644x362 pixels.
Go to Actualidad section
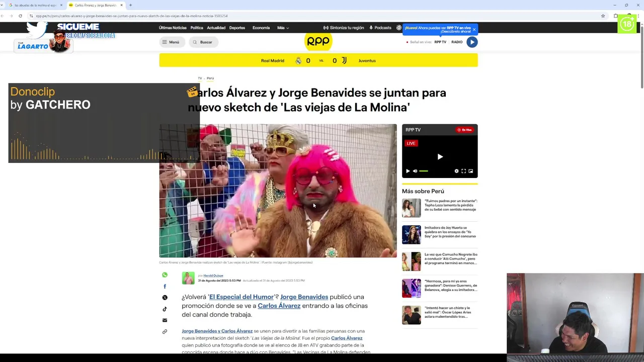pyautogui.click(x=216, y=28)
